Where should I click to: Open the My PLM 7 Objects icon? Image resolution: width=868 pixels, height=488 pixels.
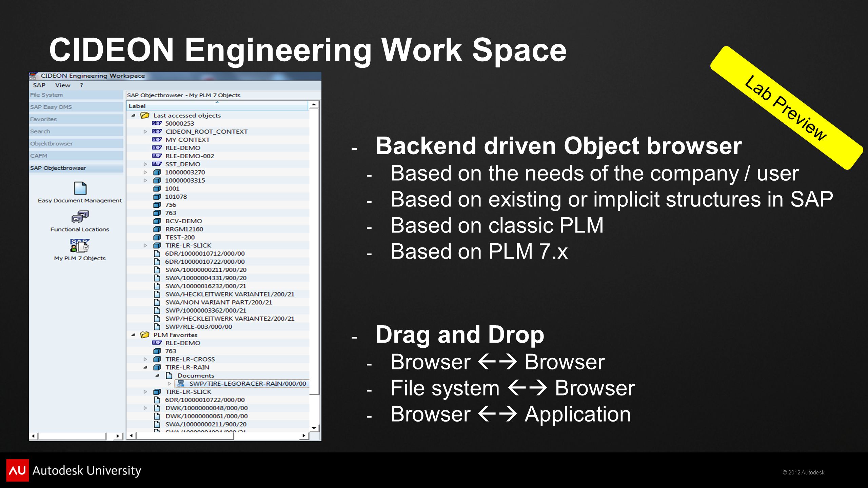80,246
